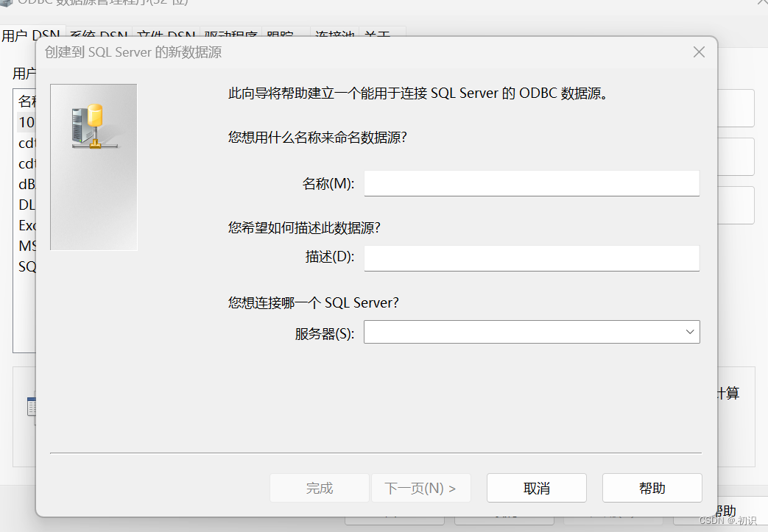Select the "10" row in the DSN list
This screenshot has width=768, height=532.
coord(27,122)
